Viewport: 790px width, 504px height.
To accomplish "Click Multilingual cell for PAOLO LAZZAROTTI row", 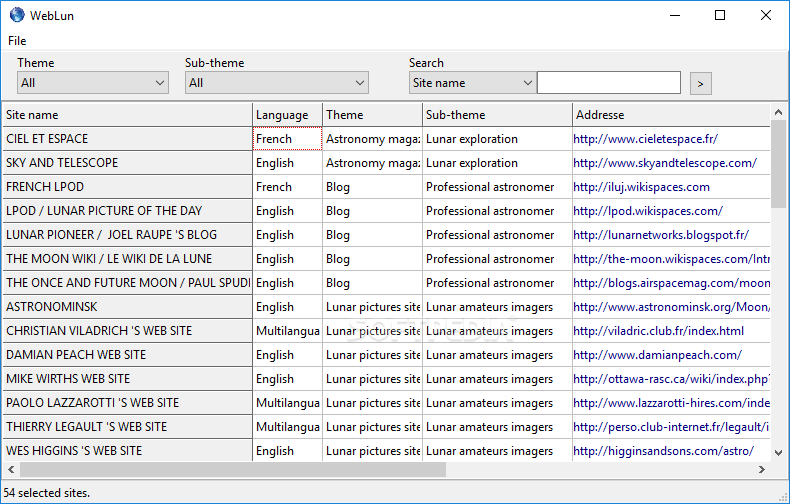I will (x=287, y=403).
